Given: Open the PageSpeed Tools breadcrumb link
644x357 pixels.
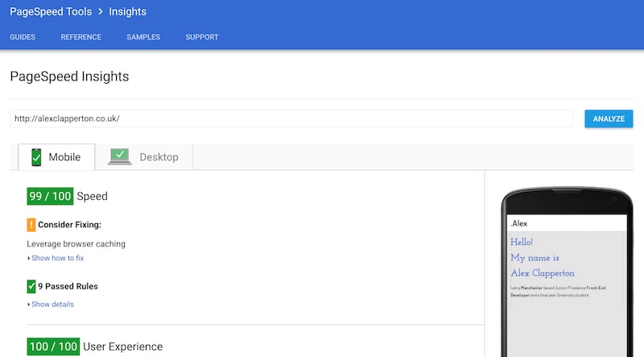Looking at the screenshot, I should pyautogui.click(x=51, y=11).
